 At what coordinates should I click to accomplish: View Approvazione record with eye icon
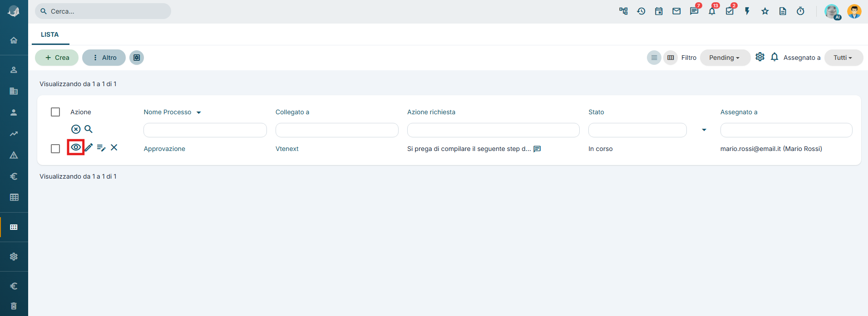(76, 147)
